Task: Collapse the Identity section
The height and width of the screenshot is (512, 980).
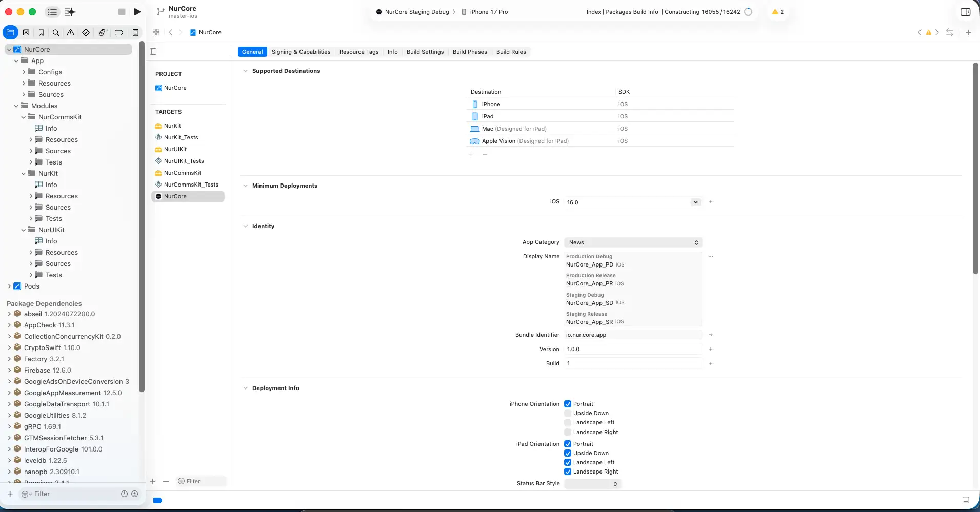Action: point(245,226)
